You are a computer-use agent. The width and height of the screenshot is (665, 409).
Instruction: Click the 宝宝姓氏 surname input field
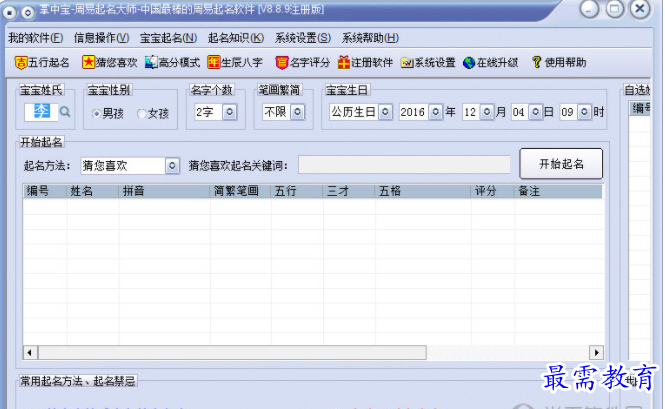pyautogui.click(x=41, y=112)
